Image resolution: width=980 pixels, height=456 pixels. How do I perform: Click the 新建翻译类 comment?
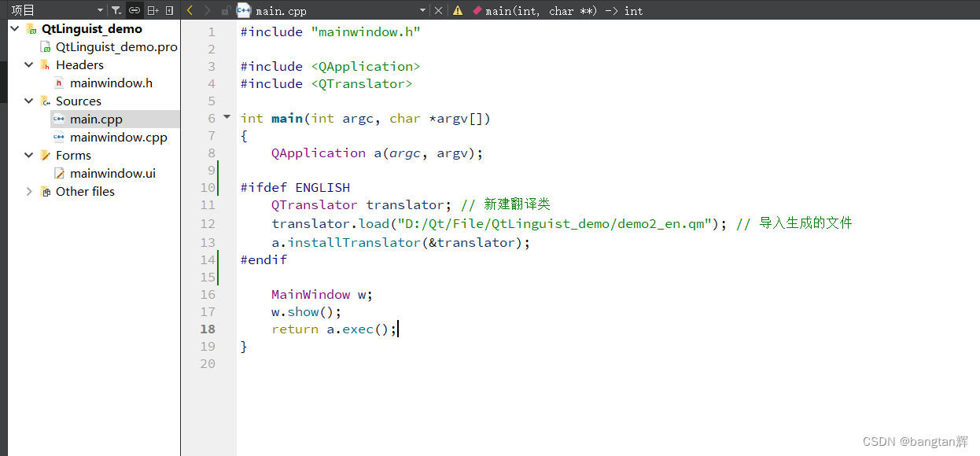tap(506, 204)
